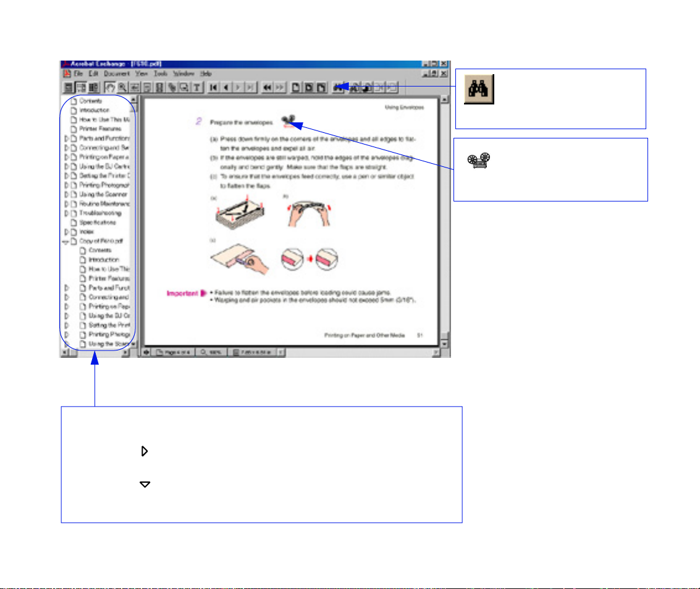This screenshot has width=700, height=589.
Task: Switch to Page Only view in toolbar
Action: pos(69,88)
